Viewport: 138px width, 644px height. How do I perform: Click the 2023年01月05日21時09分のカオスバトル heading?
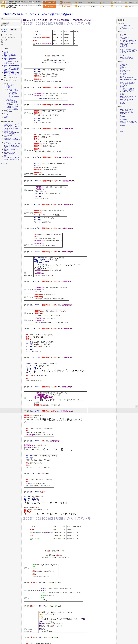click(57, 519)
